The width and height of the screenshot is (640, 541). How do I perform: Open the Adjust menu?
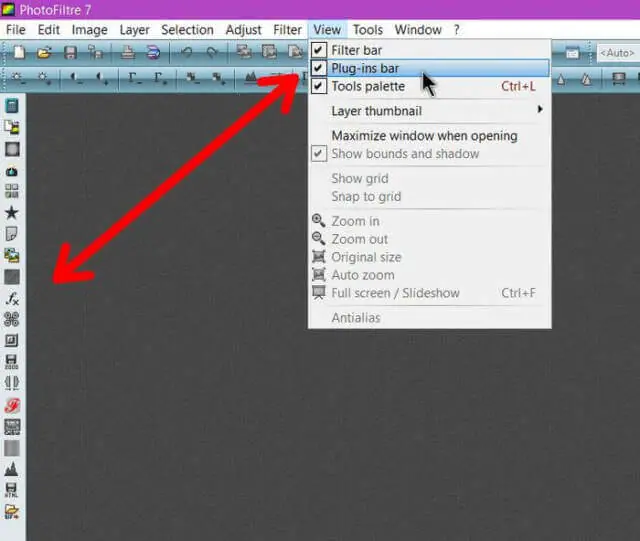coord(244,30)
